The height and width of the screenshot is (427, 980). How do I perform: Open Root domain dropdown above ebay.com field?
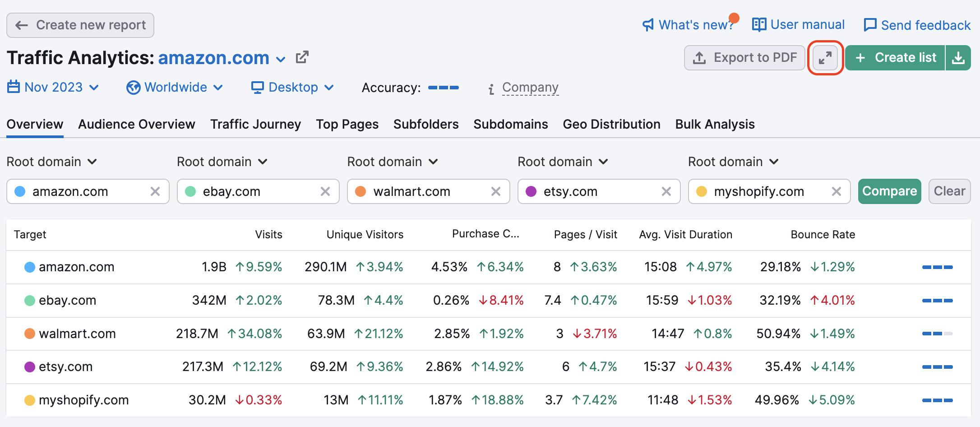[x=222, y=162]
